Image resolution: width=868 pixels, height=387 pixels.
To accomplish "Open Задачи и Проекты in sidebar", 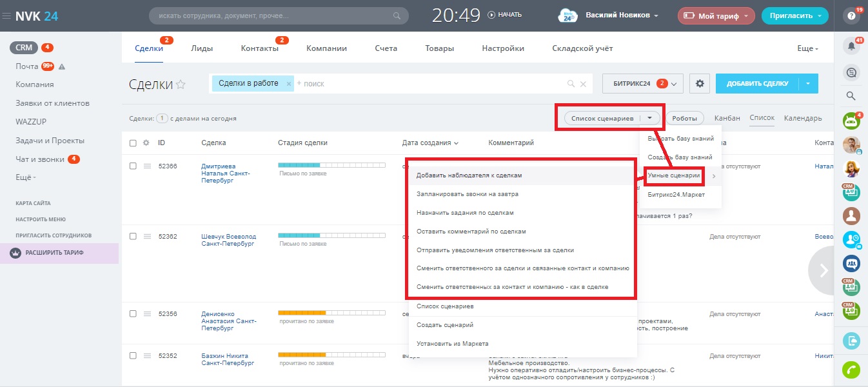I will pos(50,141).
